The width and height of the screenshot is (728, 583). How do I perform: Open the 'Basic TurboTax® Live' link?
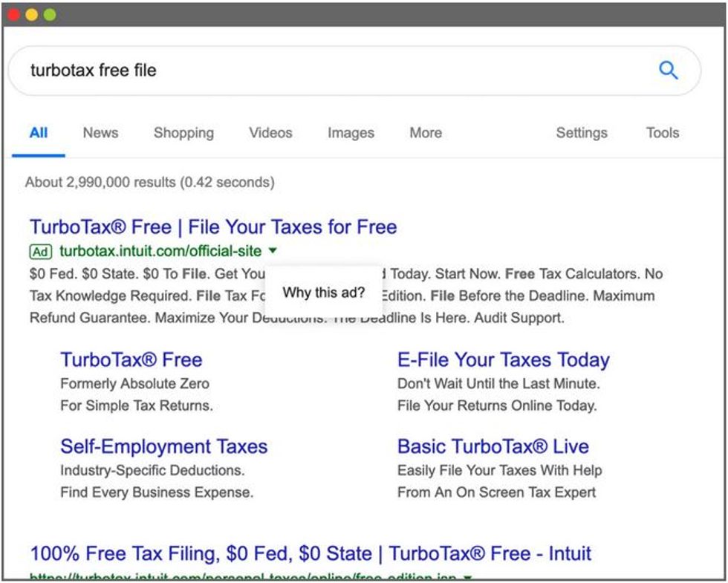pyautogui.click(x=493, y=446)
